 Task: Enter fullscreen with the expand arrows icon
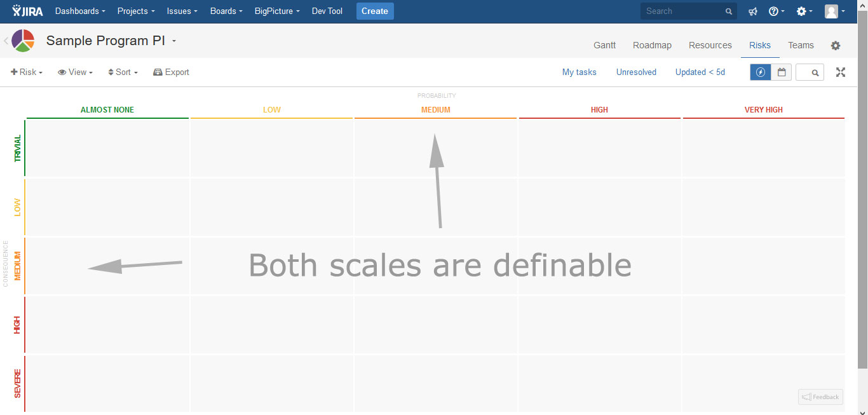point(841,72)
